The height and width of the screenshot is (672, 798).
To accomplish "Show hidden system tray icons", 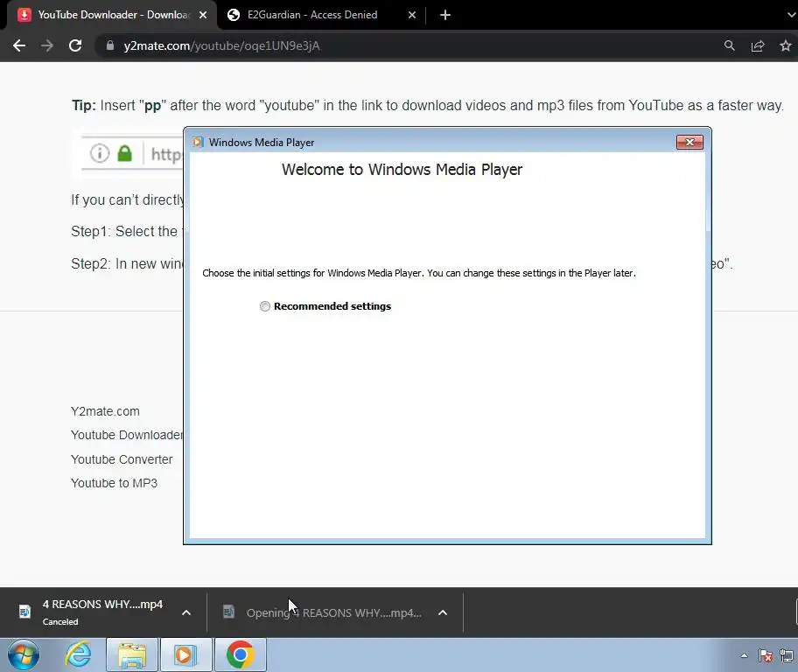I will tap(744, 655).
